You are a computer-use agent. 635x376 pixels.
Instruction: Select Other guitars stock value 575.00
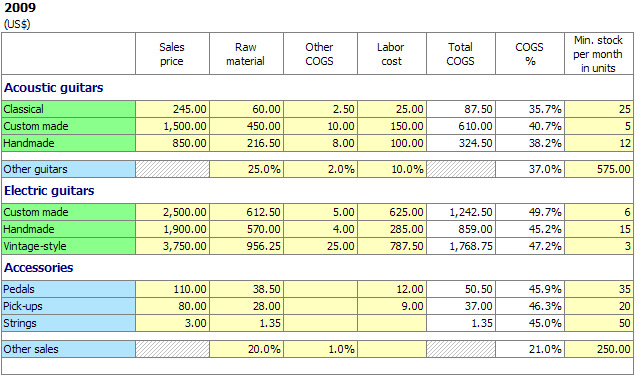click(599, 169)
